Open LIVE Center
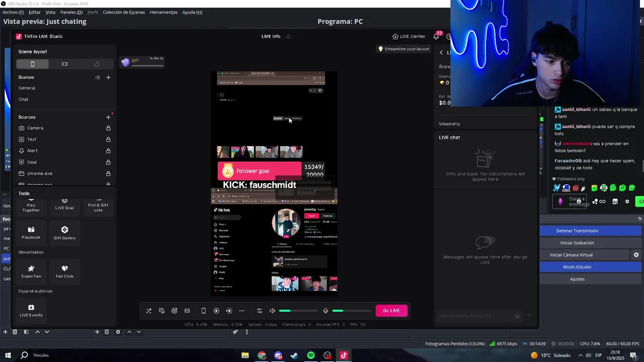644x362 pixels. [x=409, y=36]
